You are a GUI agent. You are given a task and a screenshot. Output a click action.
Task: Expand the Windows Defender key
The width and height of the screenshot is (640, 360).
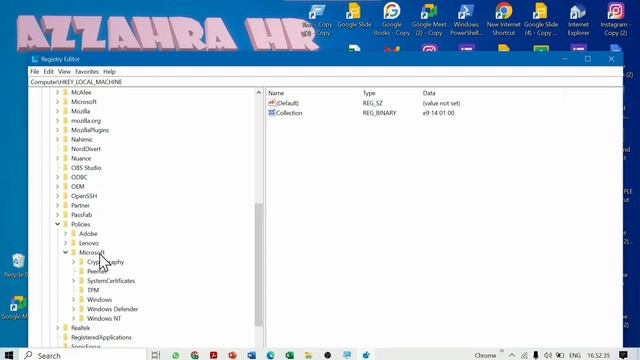tap(73, 309)
